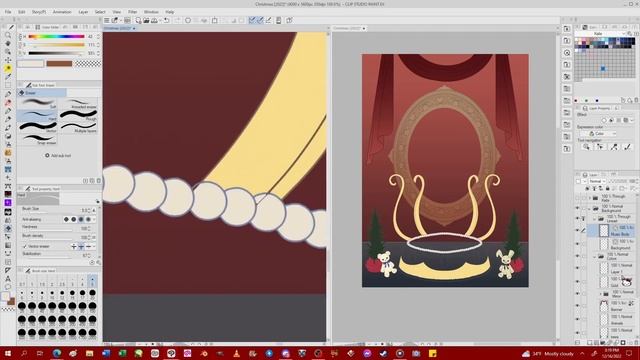Collapse the Background layer folder
This screenshot has height=360, width=640.
tap(590, 208)
